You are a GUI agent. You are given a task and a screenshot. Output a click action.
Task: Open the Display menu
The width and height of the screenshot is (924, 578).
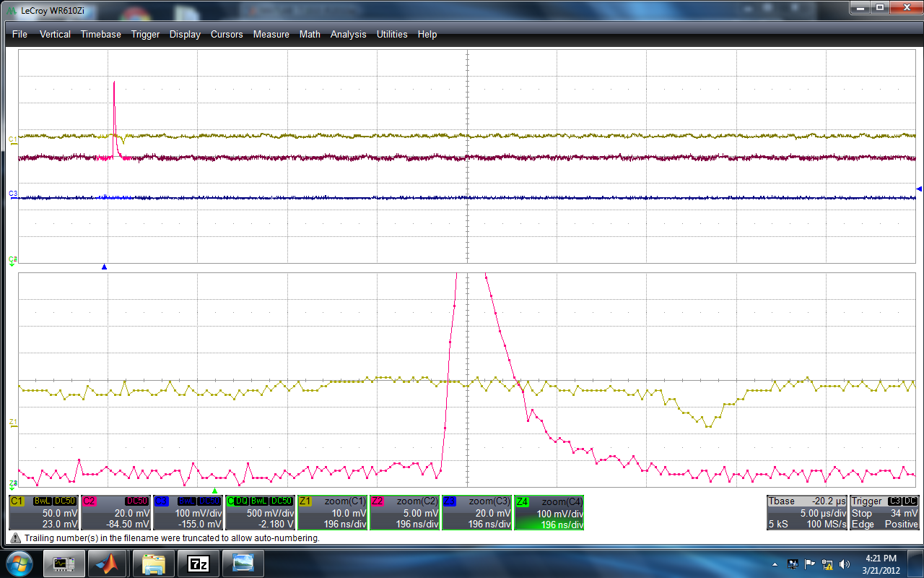click(185, 34)
